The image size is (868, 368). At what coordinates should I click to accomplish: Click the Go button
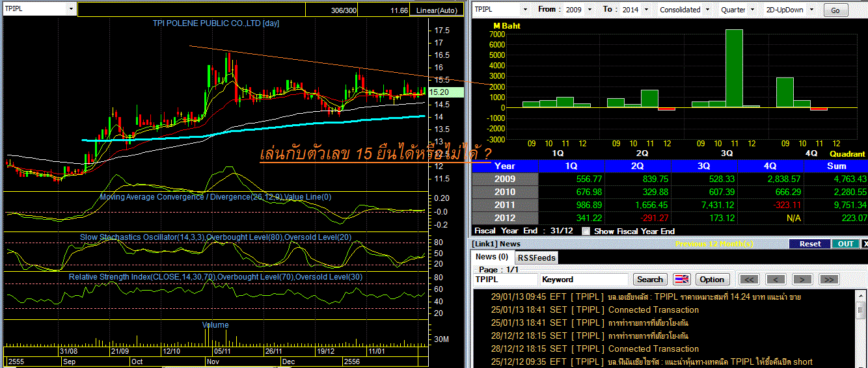point(835,10)
